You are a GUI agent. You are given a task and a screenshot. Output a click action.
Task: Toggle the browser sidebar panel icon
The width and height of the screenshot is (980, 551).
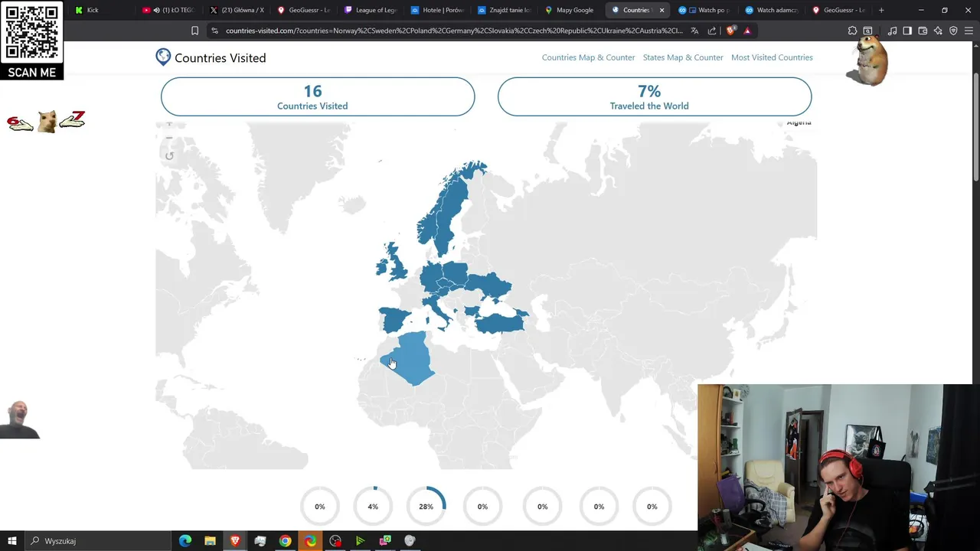(x=907, y=31)
